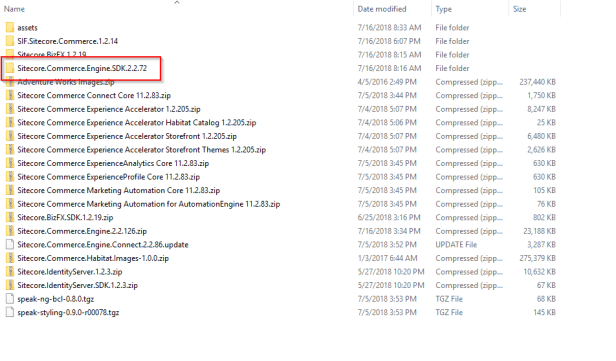
Task: Click the Habitat.Images-1.0.0.zip file icon
Action: [10, 258]
